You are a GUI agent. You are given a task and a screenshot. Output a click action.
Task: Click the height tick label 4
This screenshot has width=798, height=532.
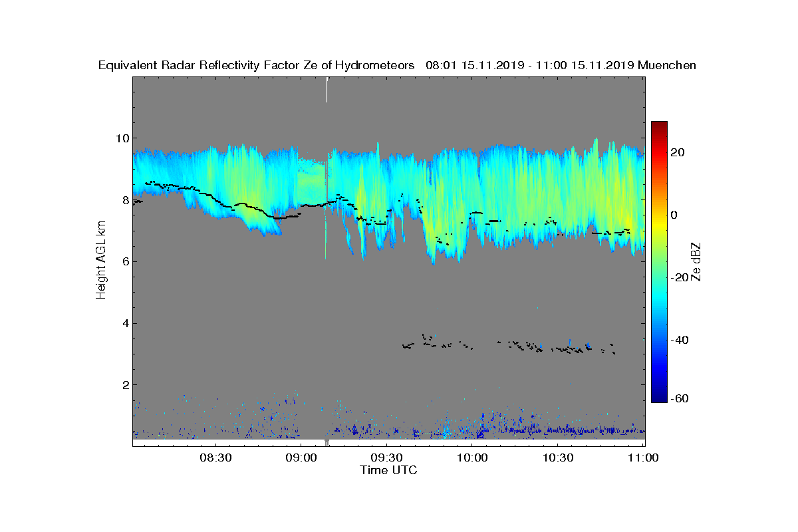click(125, 323)
